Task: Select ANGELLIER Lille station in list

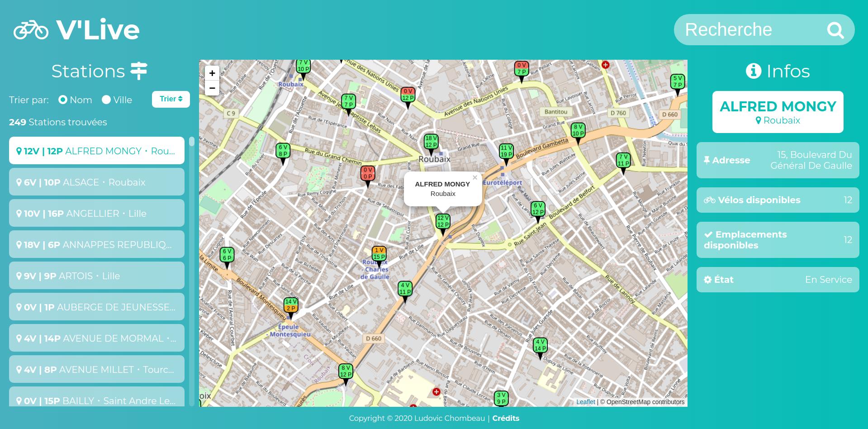Action: (97, 213)
